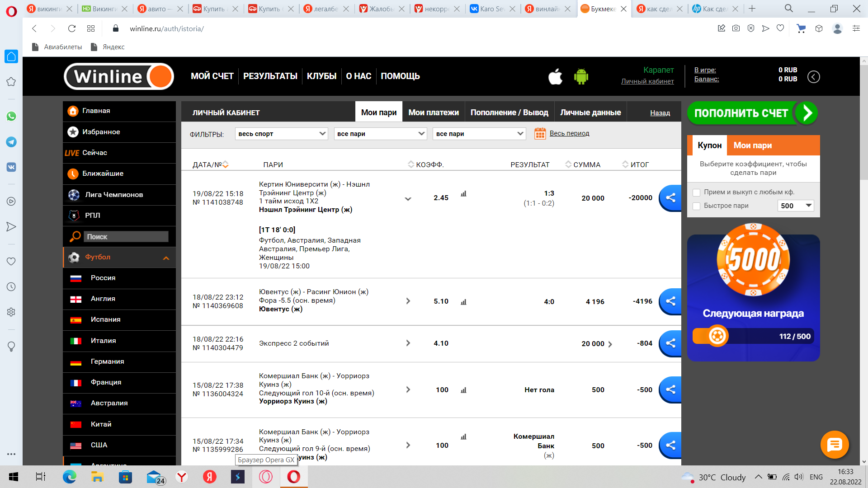
Task: Click collapse arrow next to balance
Action: (x=813, y=77)
